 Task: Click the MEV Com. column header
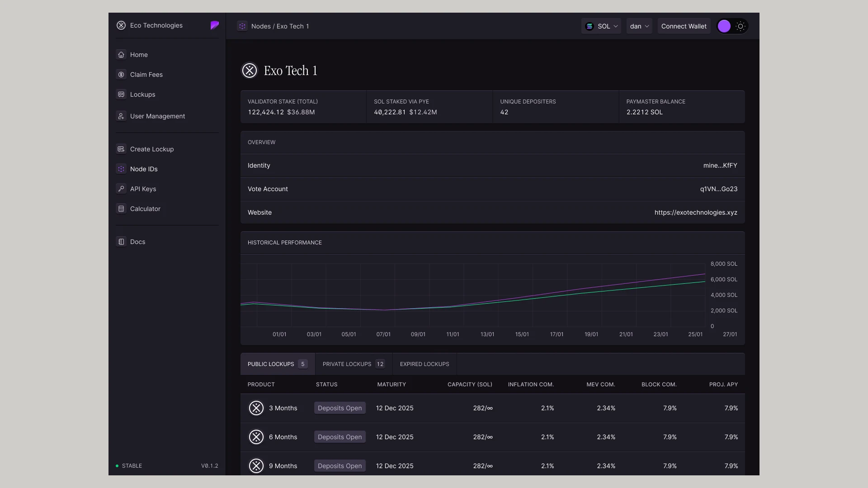(601, 385)
